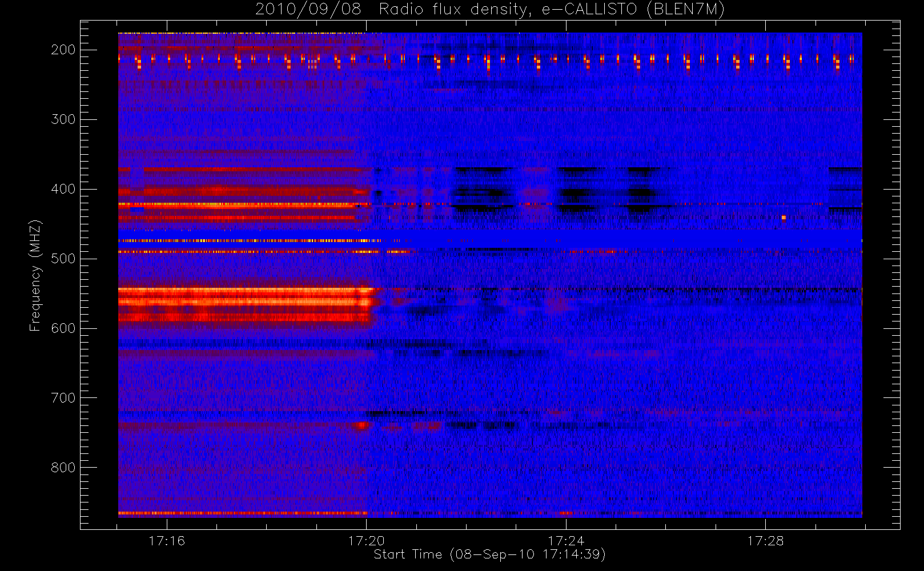Click the '17:28' time axis label
The height and width of the screenshot is (571, 924).
tap(765, 541)
